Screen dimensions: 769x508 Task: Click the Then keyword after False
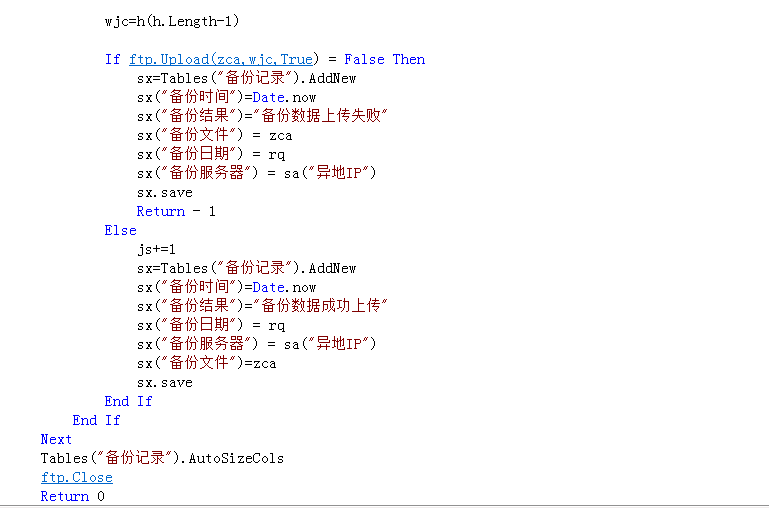tap(409, 59)
